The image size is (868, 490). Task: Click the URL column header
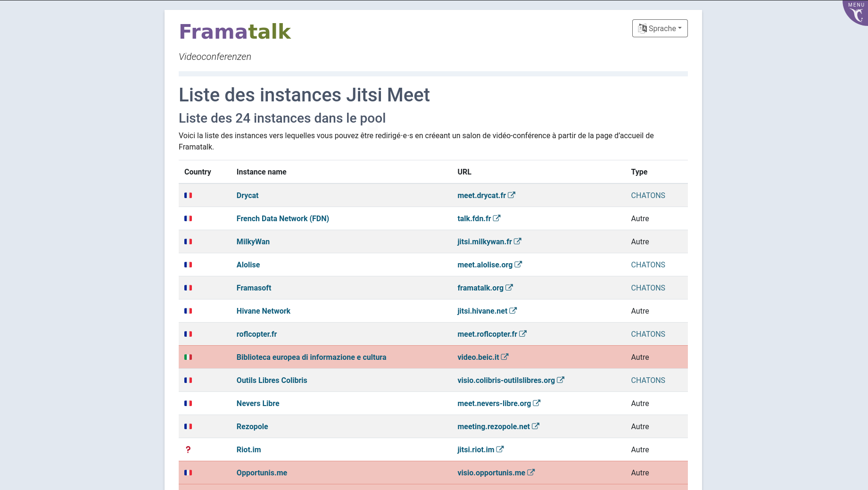point(464,172)
